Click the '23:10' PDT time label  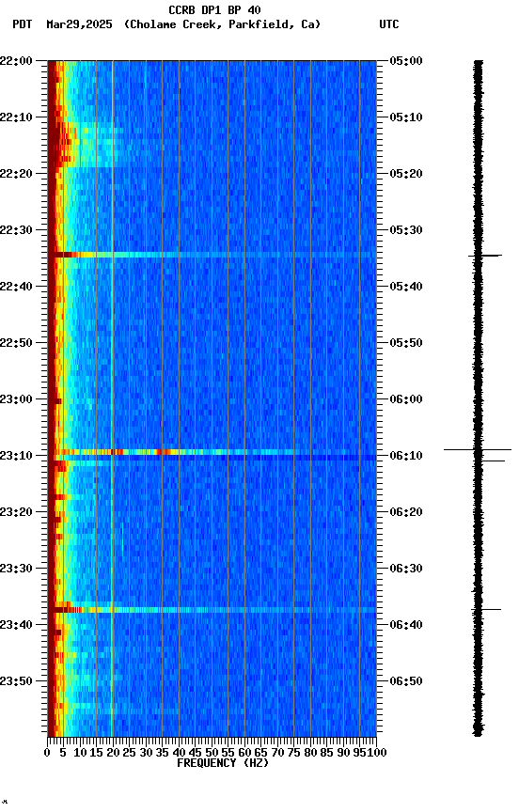[16, 456]
